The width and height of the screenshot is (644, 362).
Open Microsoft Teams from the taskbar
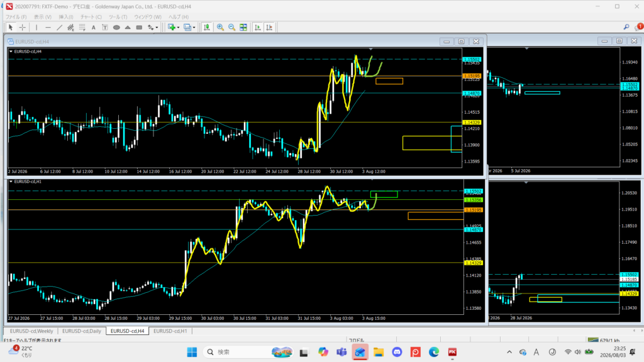pos(341,352)
